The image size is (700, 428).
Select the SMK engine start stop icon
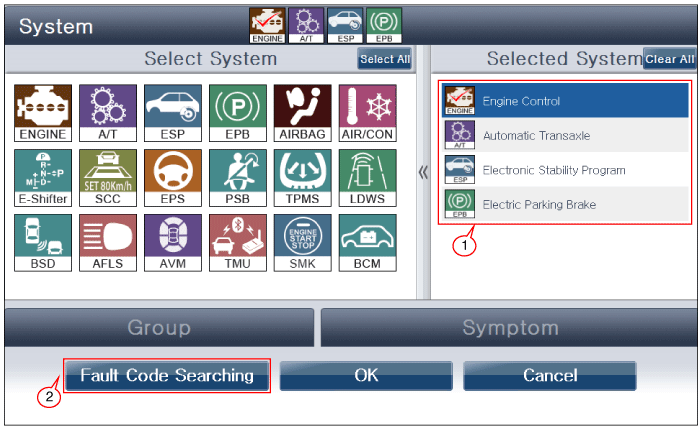tap(303, 243)
